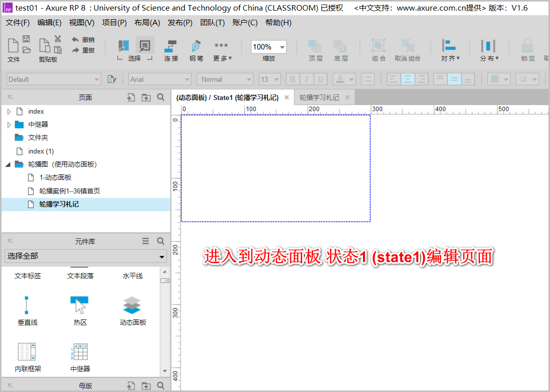Open the Align (对齐) dropdown
Image resolution: width=550 pixels, height=392 pixels.
tap(450, 50)
